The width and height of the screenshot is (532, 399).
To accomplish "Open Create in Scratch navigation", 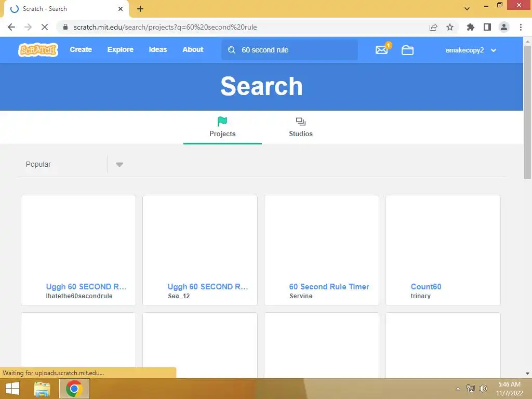I will pos(81,49).
